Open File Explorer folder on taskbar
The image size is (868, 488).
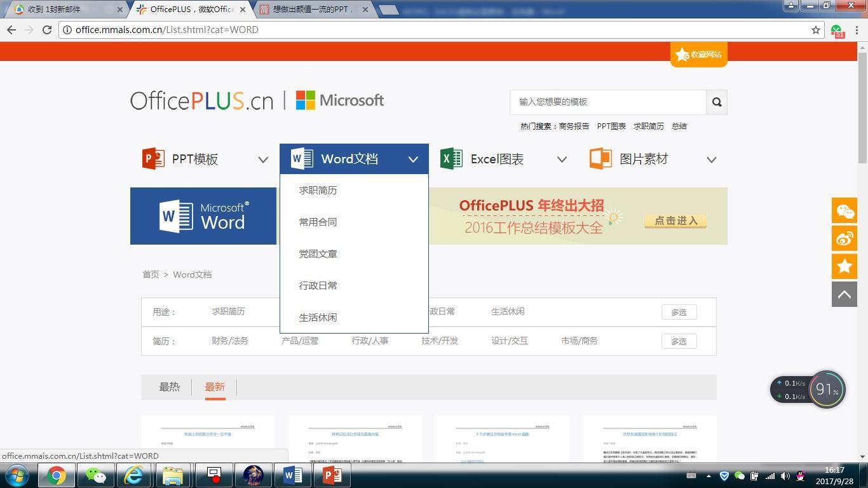173,475
